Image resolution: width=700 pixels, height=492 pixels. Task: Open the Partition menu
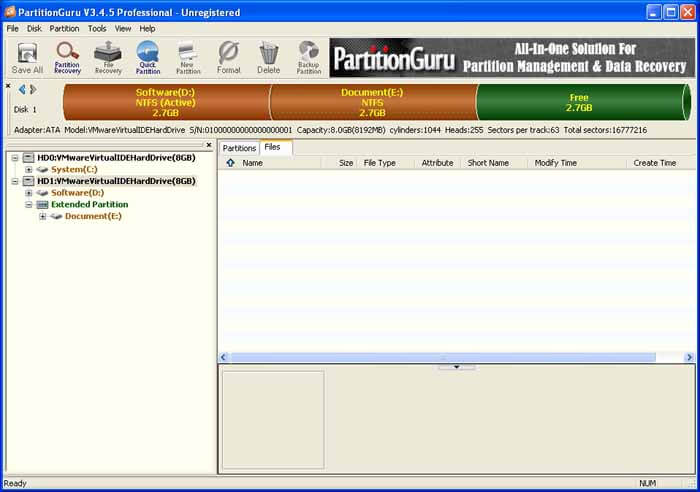tap(64, 29)
